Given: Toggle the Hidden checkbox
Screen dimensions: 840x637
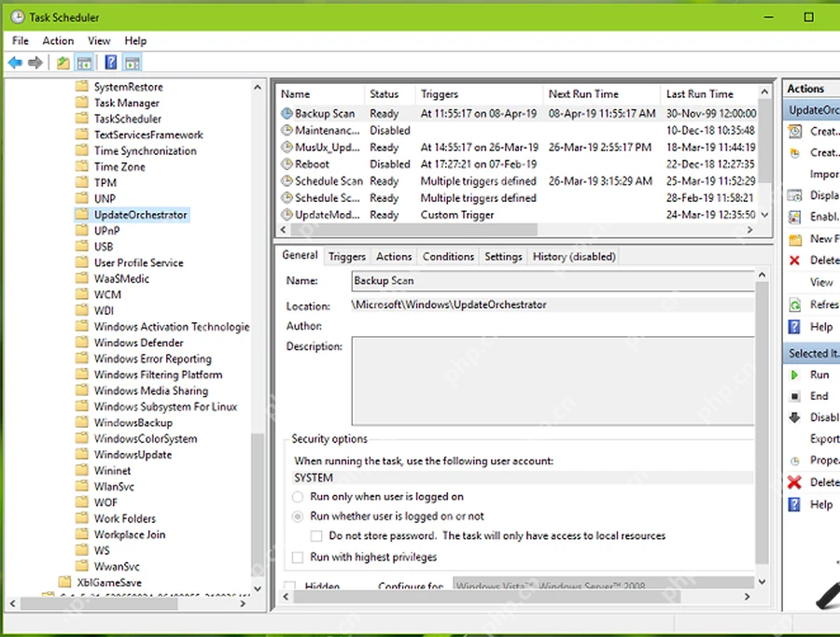Looking at the screenshot, I should 290,585.
